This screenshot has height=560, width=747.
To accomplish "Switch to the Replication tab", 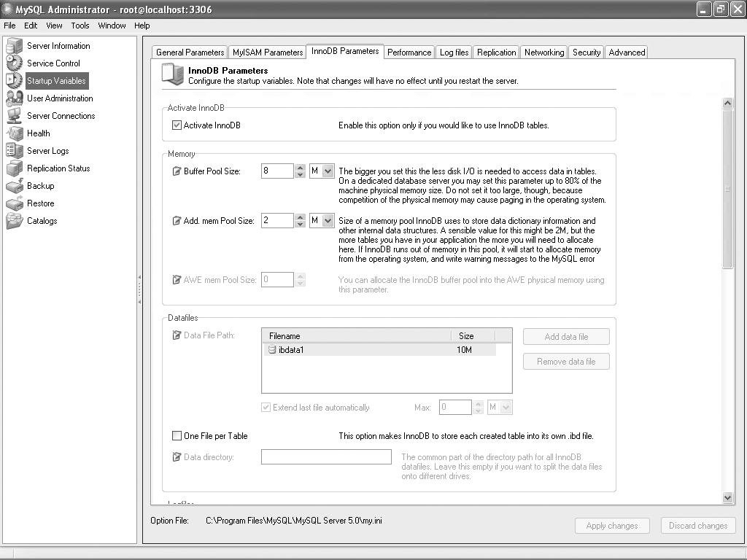I will click(496, 52).
